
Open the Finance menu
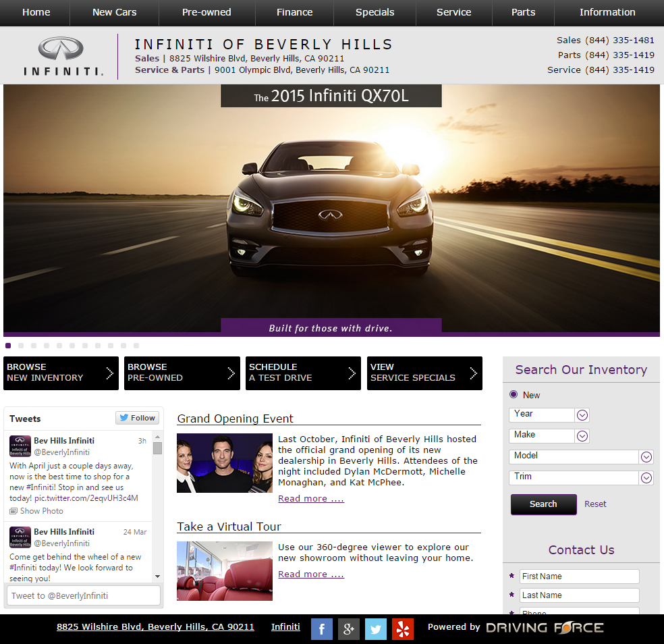pos(294,12)
